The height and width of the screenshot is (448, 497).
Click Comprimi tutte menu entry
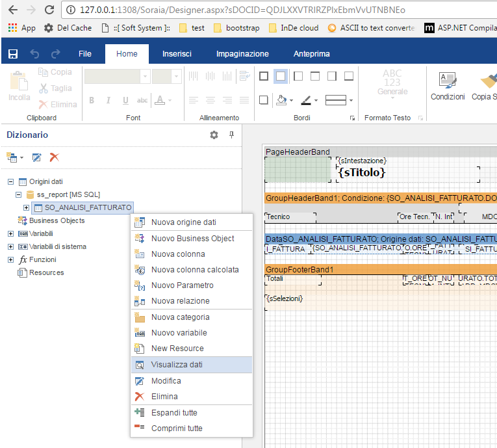192,428
